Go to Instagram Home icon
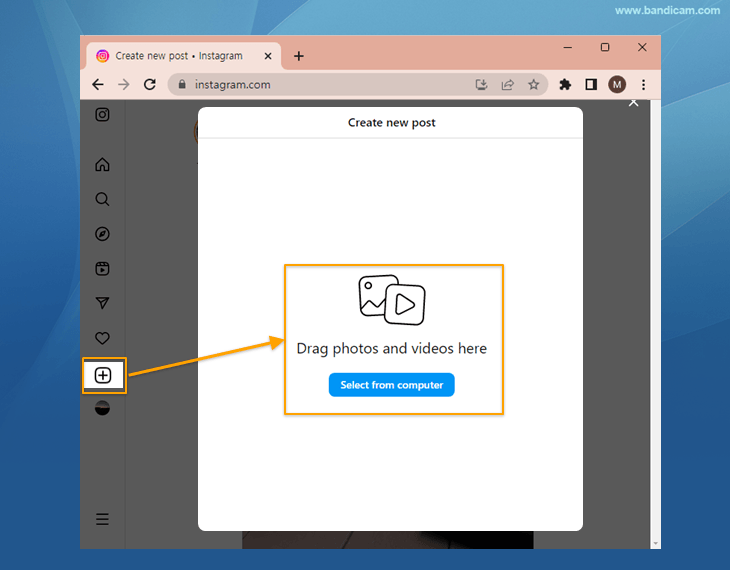This screenshot has height=570, width=730. point(102,165)
